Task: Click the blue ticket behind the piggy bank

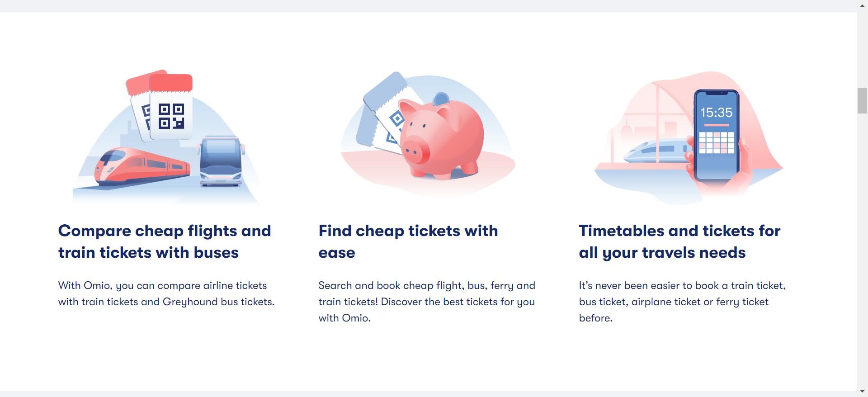Action: click(x=379, y=109)
